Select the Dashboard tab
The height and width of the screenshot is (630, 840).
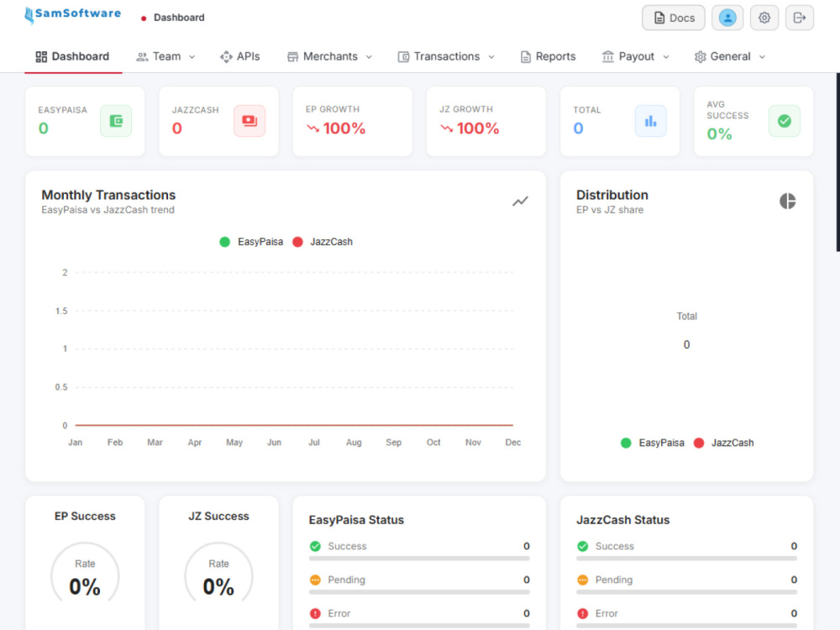click(x=73, y=56)
